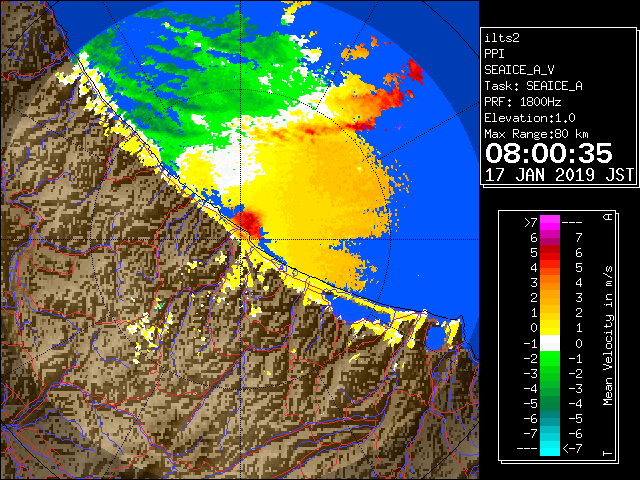Click the 'ilts2' radar site label
Screen dimensions: 640x480
click(x=502, y=38)
